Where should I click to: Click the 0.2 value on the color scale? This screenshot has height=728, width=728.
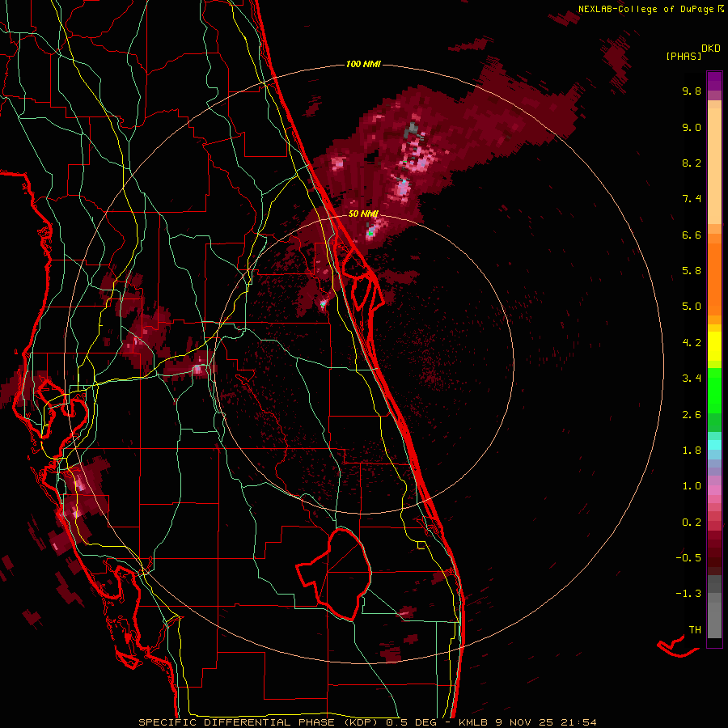pos(692,523)
